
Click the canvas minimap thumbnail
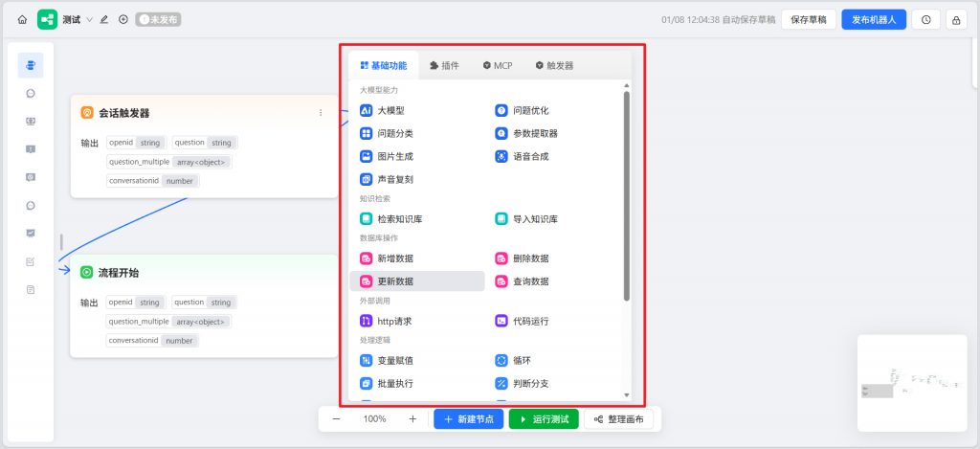(x=912, y=383)
